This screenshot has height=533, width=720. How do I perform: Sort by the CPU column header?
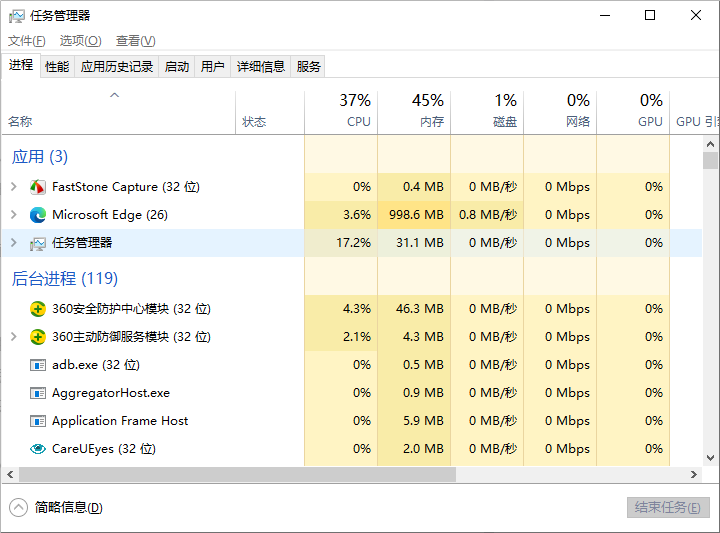(341, 112)
